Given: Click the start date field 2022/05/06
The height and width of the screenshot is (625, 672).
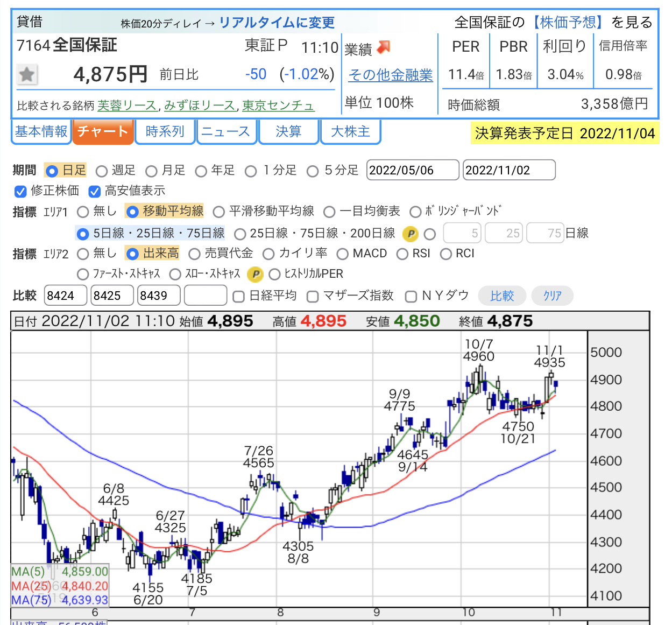Looking at the screenshot, I should (413, 171).
